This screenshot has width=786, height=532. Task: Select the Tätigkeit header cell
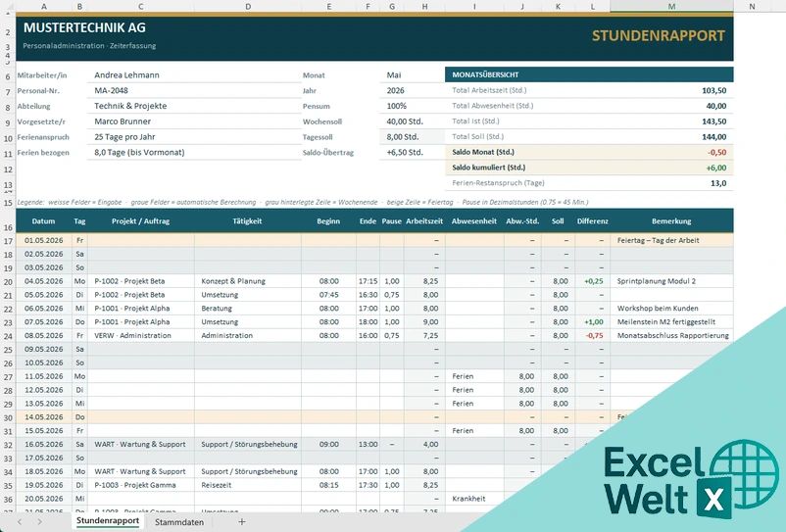tap(248, 221)
